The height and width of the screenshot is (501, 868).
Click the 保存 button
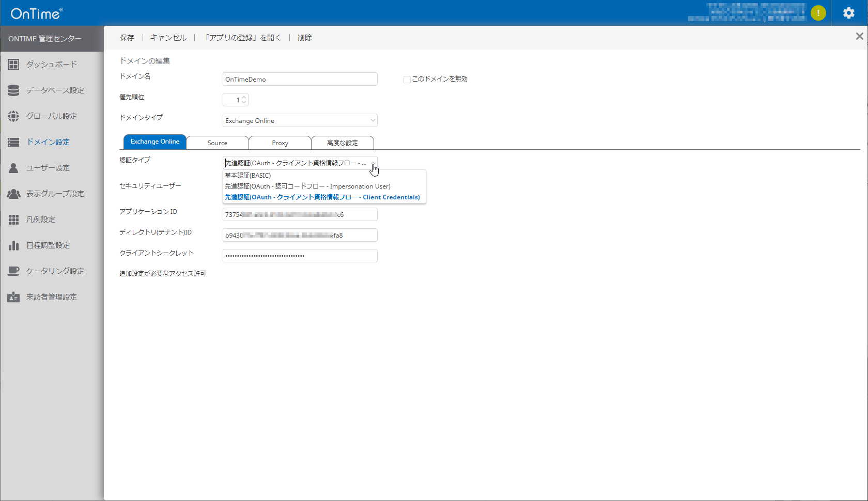[x=127, y=38]
